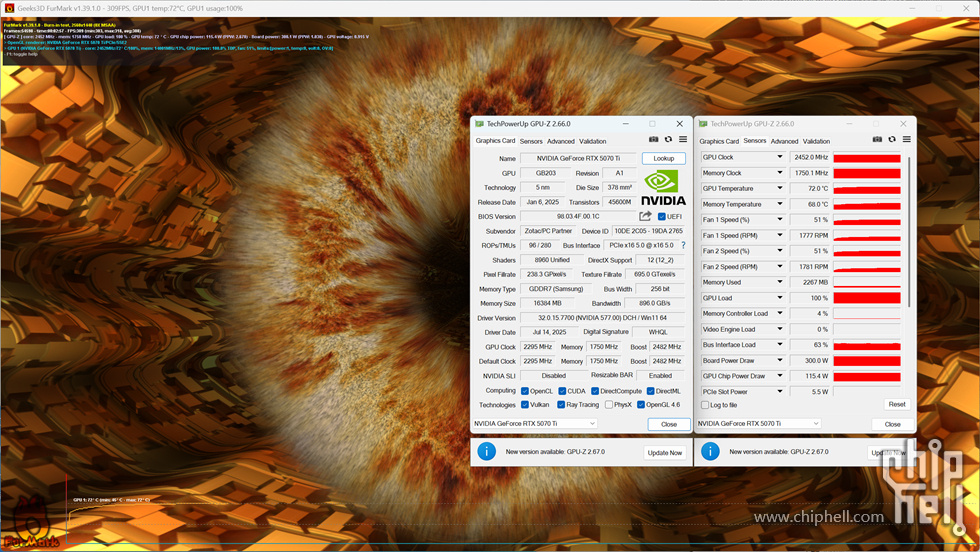Open the Fan 2 Speed (RPM) dropdown
The width and height of the screenshot is (980, 552).
click(x=779, y=266)
